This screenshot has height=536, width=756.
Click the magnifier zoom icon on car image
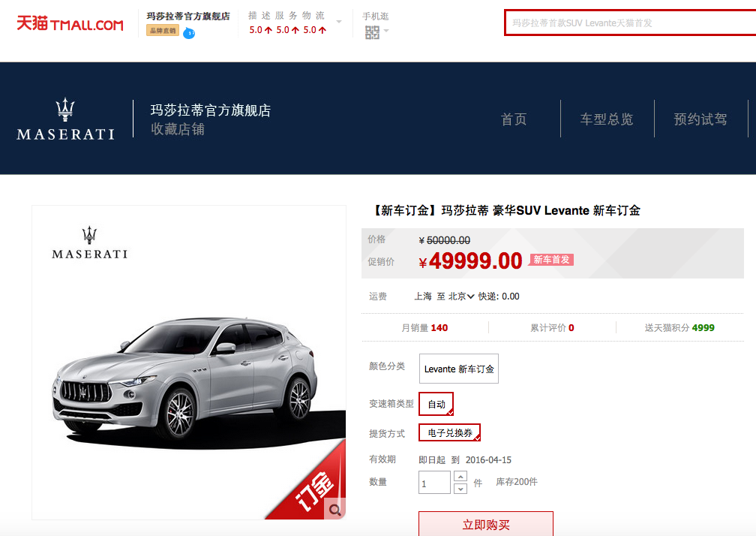tap(335, 509)
